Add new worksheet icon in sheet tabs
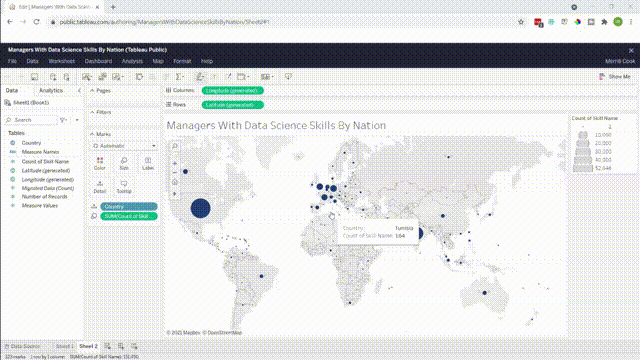 [107, 346]
